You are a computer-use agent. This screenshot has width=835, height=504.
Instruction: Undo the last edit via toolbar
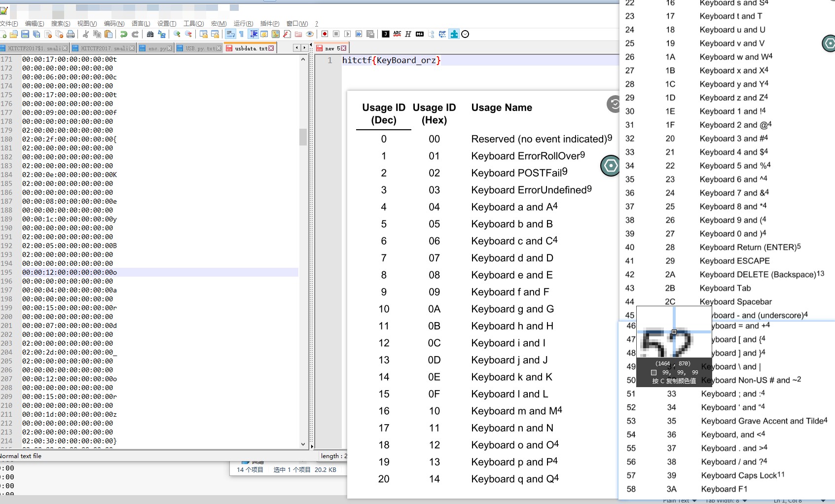[x=124, y=34]
